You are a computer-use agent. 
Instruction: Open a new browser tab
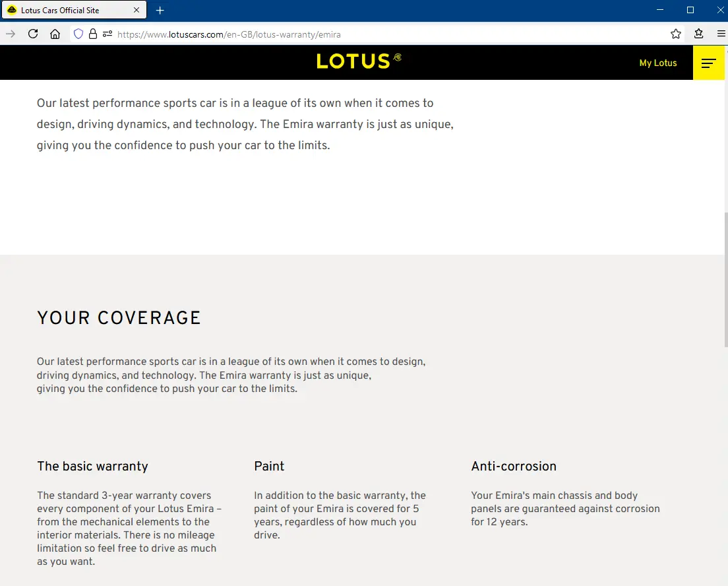(x=160, y=11)
